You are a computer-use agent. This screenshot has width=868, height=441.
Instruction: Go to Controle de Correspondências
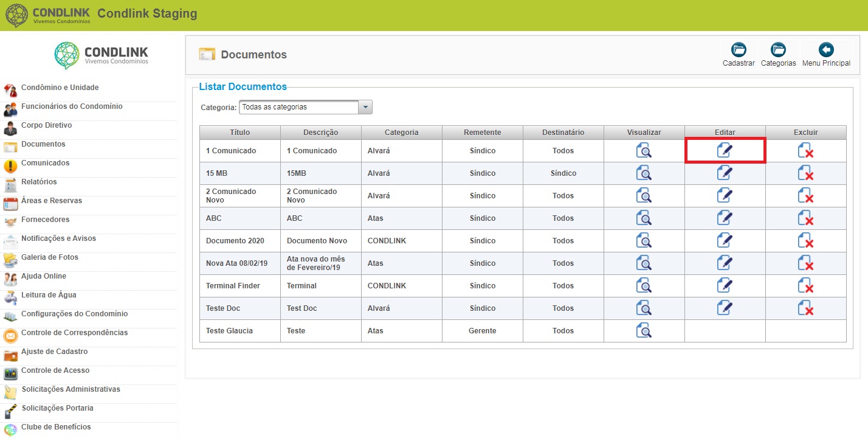[x=74, y=333]
